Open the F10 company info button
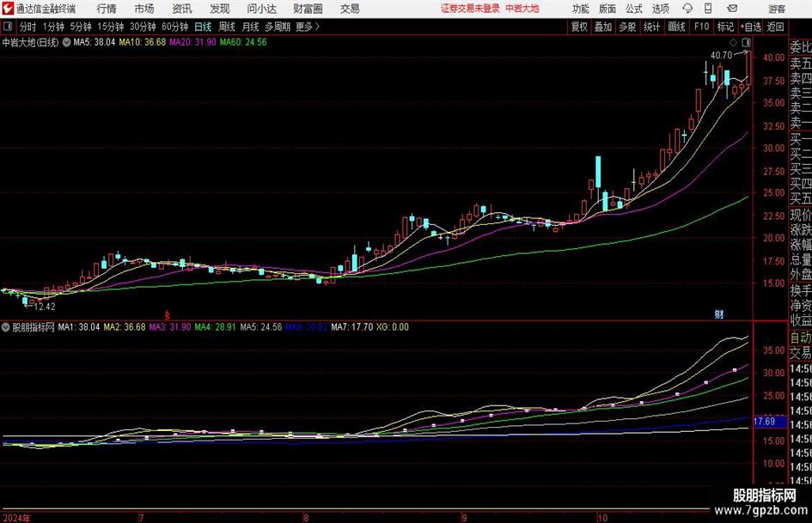This screenshot has width=812, height=523. (x=702, y=27)
